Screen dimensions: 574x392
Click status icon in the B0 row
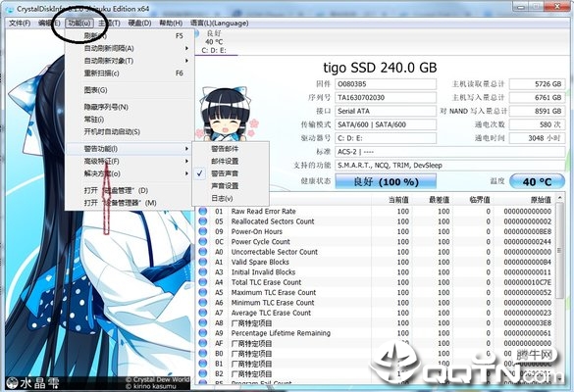tap(203, 354)
